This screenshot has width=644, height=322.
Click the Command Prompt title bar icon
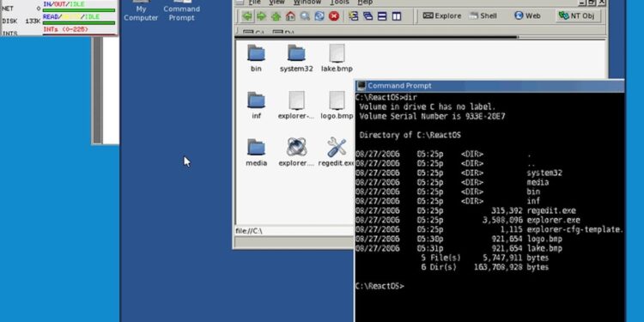pos(361,86)
